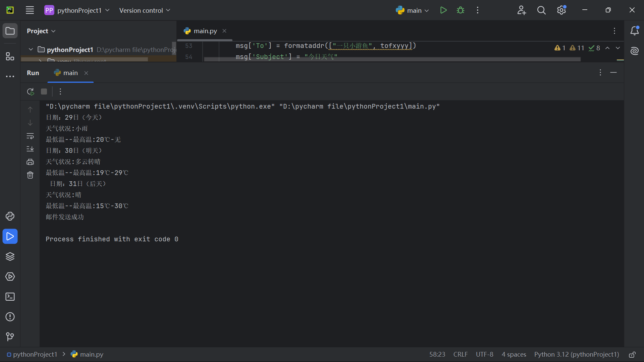The width and height of the screenshot is (644, 362).
Task: Open pythonProject1 project dropdown
Action: coord(77,10)
